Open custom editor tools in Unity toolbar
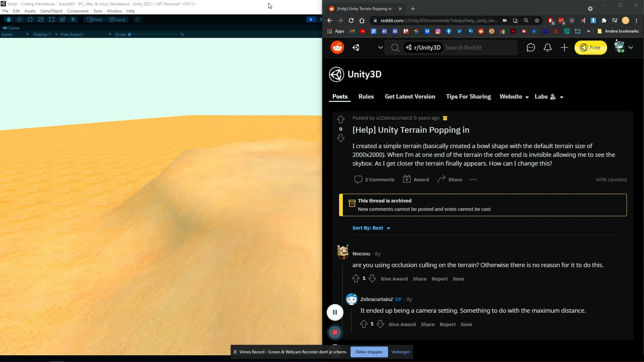The height and width of the screenshot is (362, 644). [x=73, y=20]
